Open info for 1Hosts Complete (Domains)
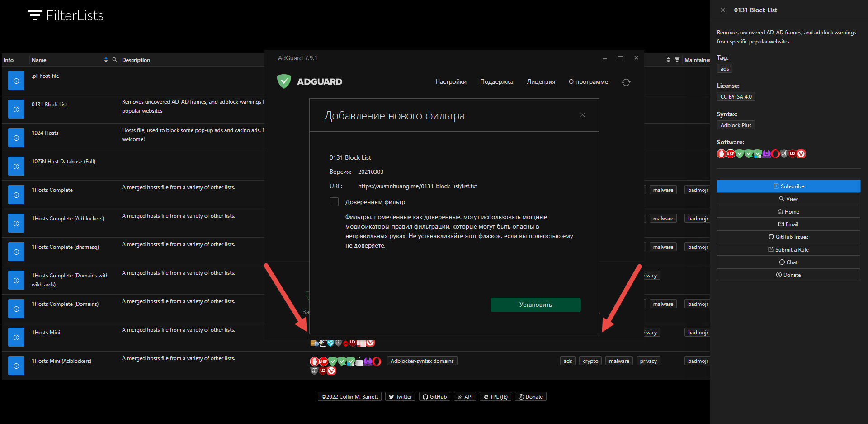Screen dimensions: 868x424 16,309
